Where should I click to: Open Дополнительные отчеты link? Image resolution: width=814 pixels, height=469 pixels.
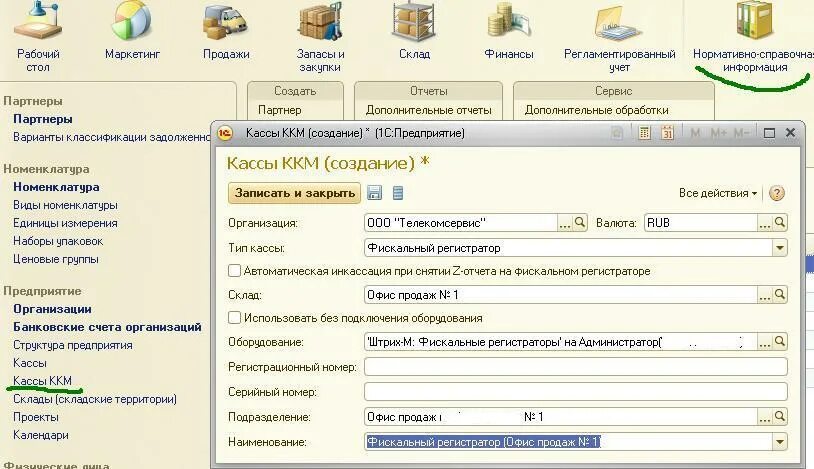[x=428, y=110]
